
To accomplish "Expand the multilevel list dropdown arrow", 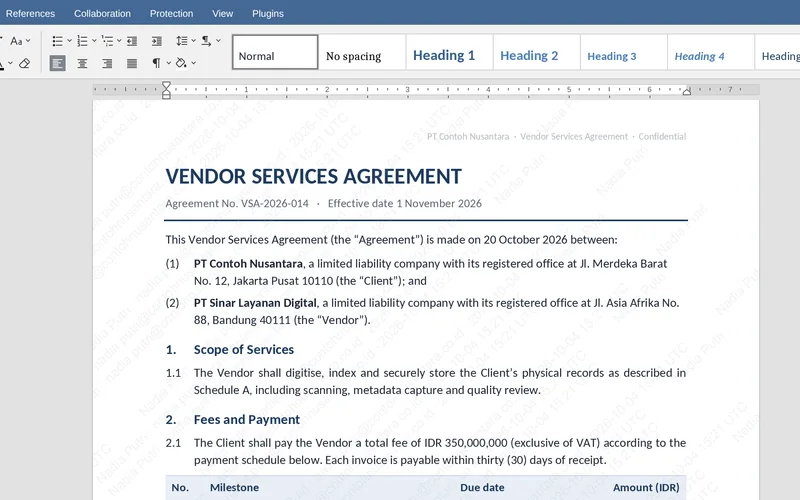I will tap(119, 41).
